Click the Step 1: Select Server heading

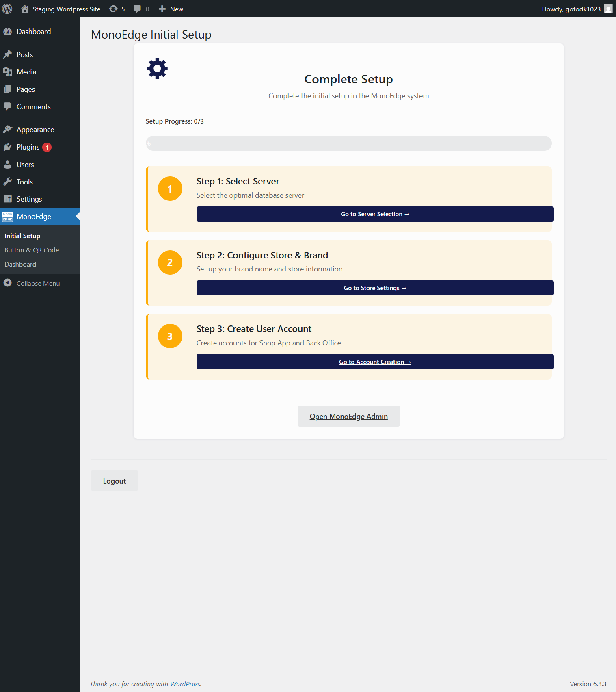tap(238, 181)
